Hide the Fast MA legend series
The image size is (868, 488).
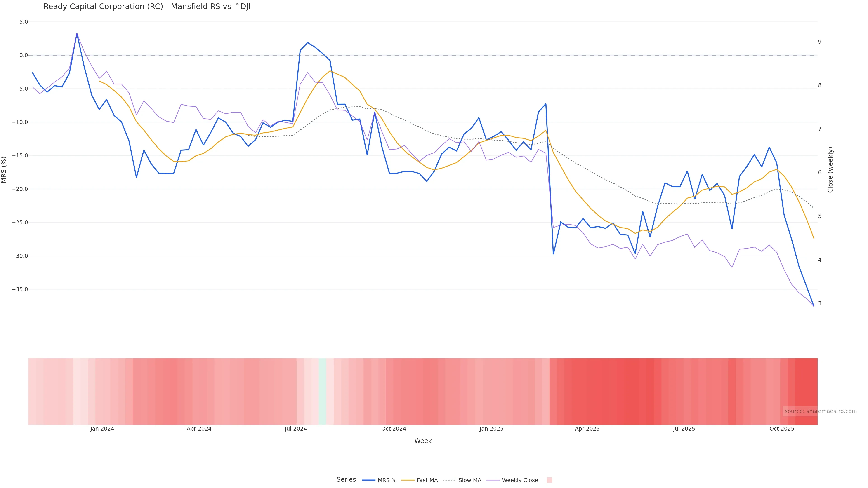point(427,480)
